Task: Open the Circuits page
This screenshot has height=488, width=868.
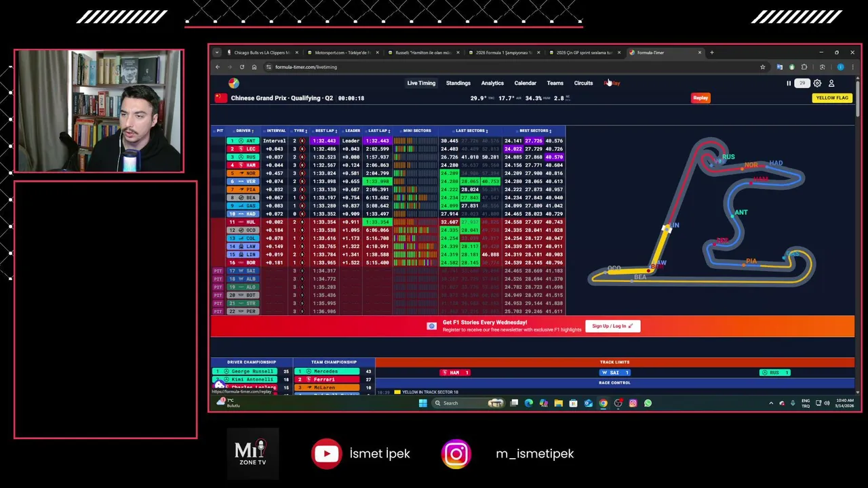Action: point(583,83)
